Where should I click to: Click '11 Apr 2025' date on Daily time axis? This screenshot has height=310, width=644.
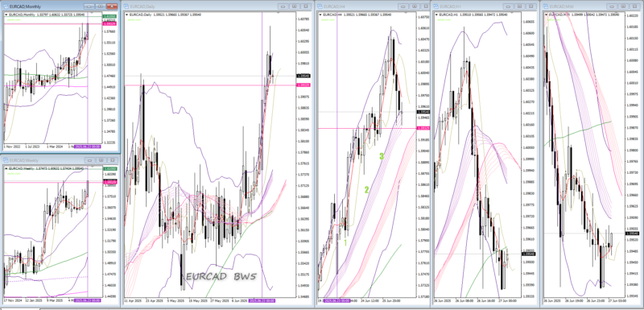[x=132, y=301]
